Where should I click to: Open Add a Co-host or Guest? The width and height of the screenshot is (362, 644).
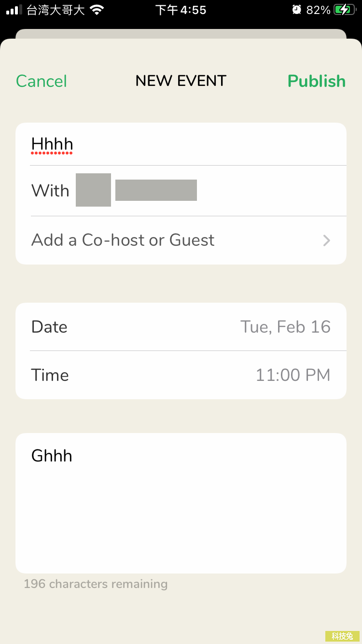click(123, 240)
